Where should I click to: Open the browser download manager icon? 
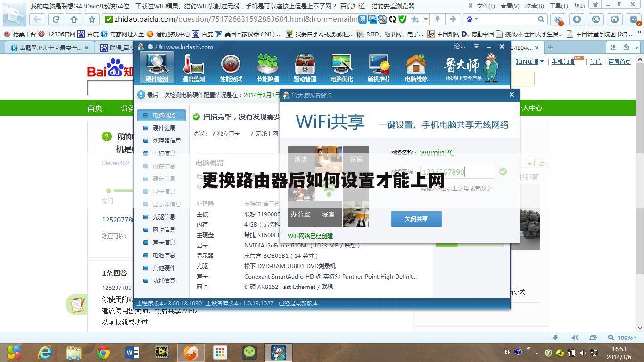point(577,19)
